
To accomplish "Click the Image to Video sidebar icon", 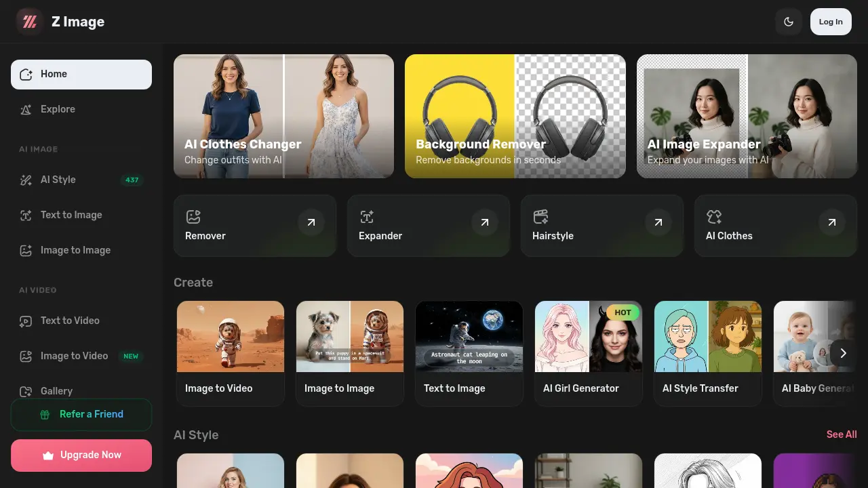I will 26,357.
